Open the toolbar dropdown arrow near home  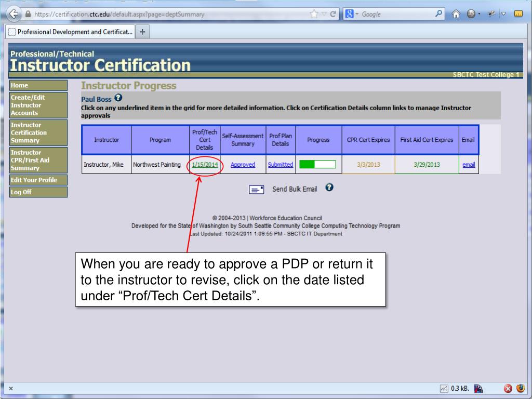pos(504,14)
